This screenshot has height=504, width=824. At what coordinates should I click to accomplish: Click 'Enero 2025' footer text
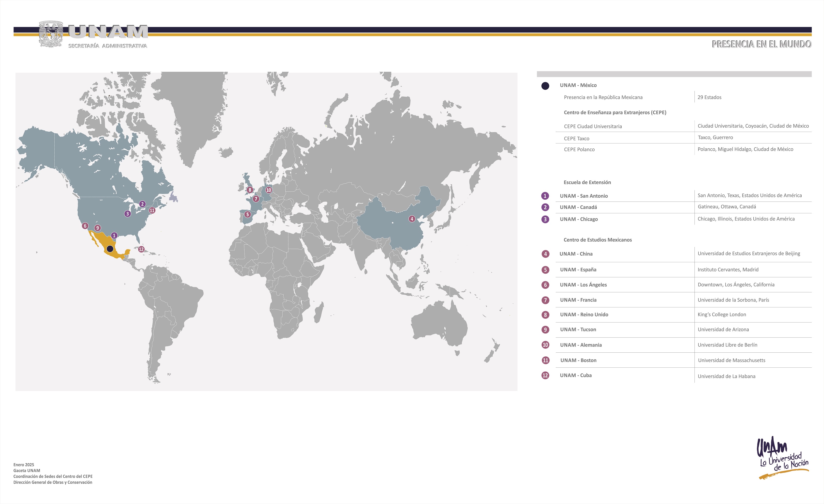(24, 465)
